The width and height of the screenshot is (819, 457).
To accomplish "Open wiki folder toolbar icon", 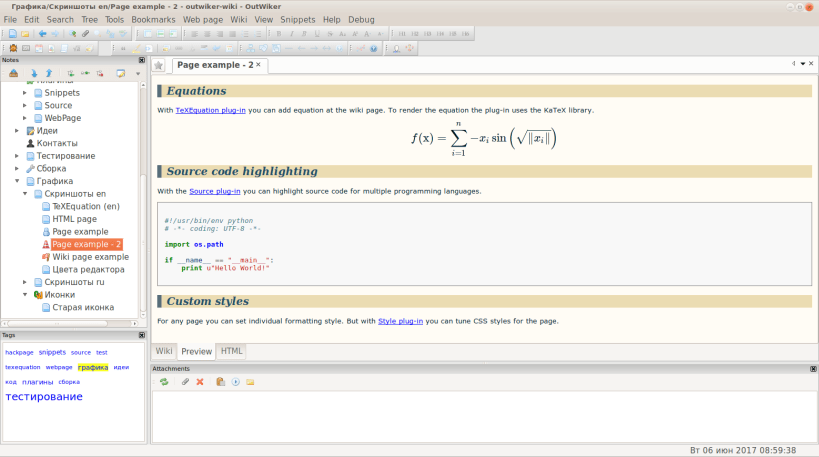I will pyautogui.click(x=25, y=34).
